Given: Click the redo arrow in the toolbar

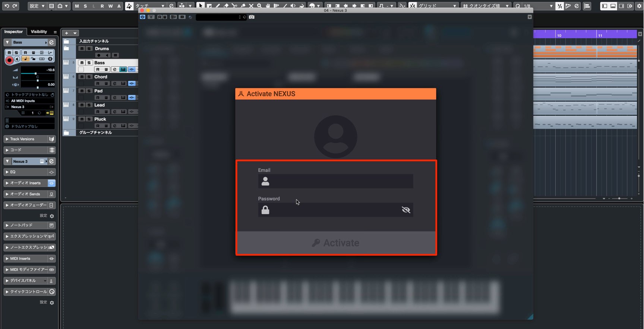Looking at the screenshot, I should 15,6.
